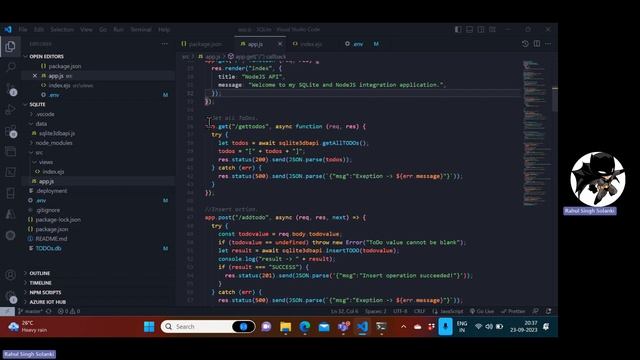Open the weather widget showing Heavy rain
This screenshot has width=640, height=360.
[28, 327]
